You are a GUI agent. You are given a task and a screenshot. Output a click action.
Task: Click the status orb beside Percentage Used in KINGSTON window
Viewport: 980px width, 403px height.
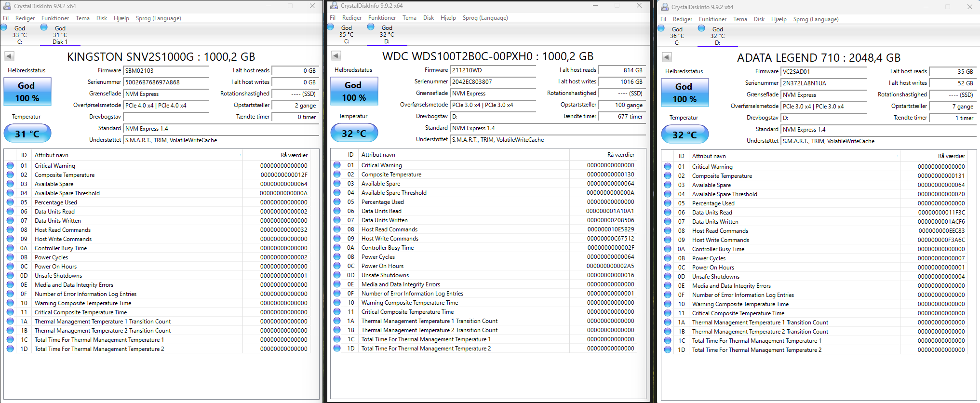point(10,202)
